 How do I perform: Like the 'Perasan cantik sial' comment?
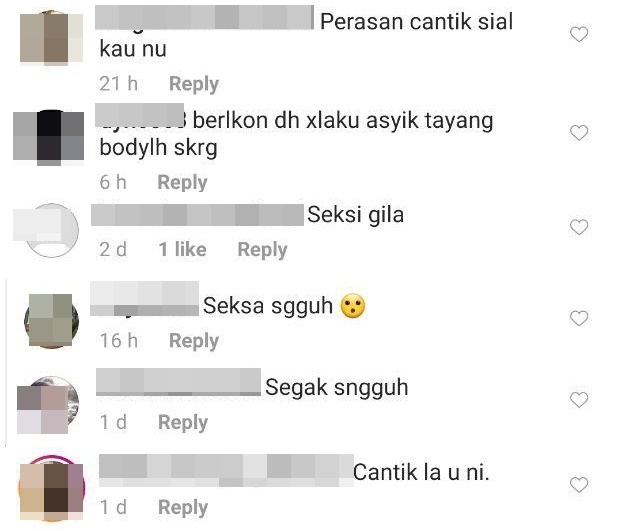pyautogui.click(x=579, y=34)
